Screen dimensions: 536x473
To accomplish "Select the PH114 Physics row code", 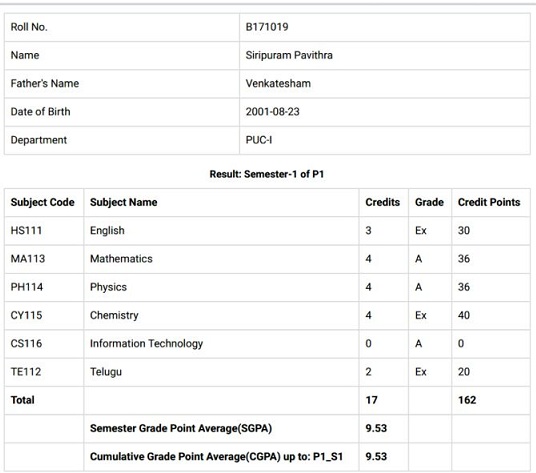I will 27,287.
